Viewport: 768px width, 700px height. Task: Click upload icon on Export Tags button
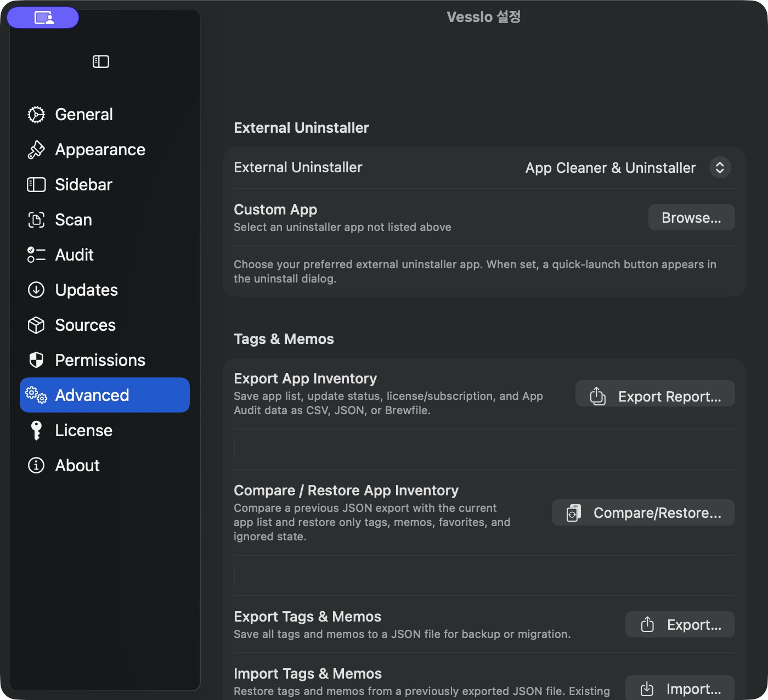(647, 624)
